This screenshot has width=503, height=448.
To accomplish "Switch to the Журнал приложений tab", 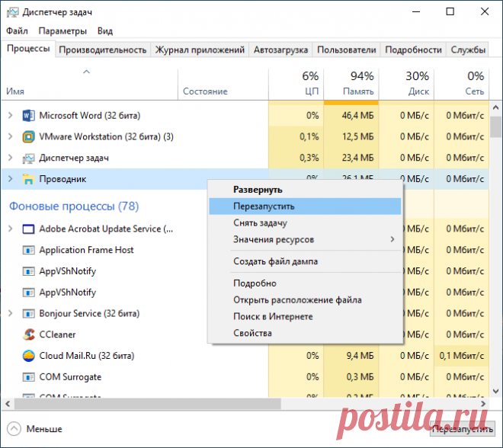I will tap(200, 50).
